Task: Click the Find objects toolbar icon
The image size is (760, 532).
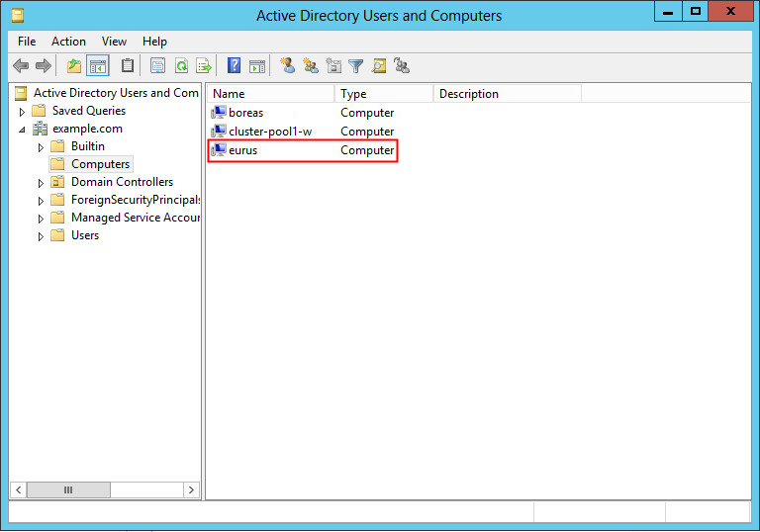Action: [x=379, y=66]
